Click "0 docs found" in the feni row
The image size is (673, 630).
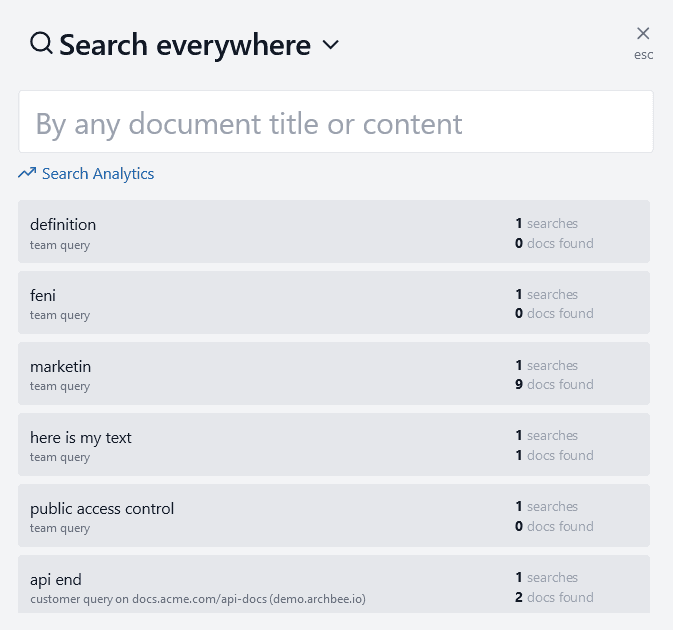pyautogui.click(x=554, y=313)
